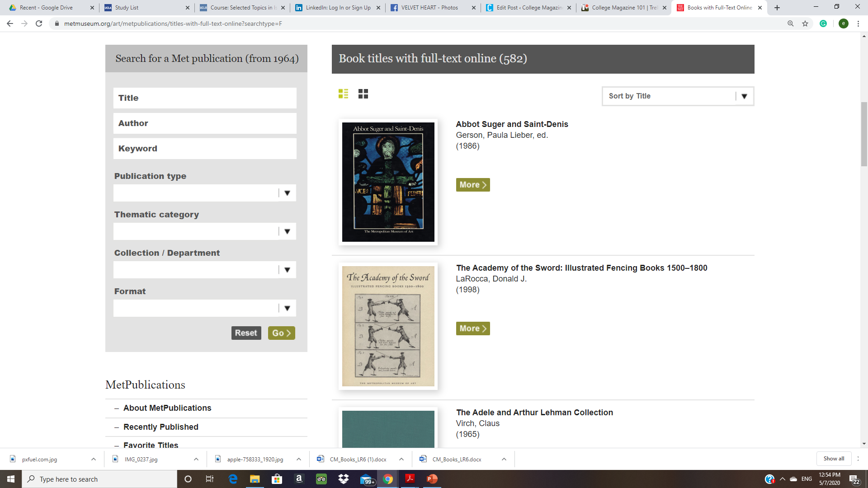This screenshot has height=488, width=868.
Task: Switch to list view layout icon
Action: [x=343, y=94]
